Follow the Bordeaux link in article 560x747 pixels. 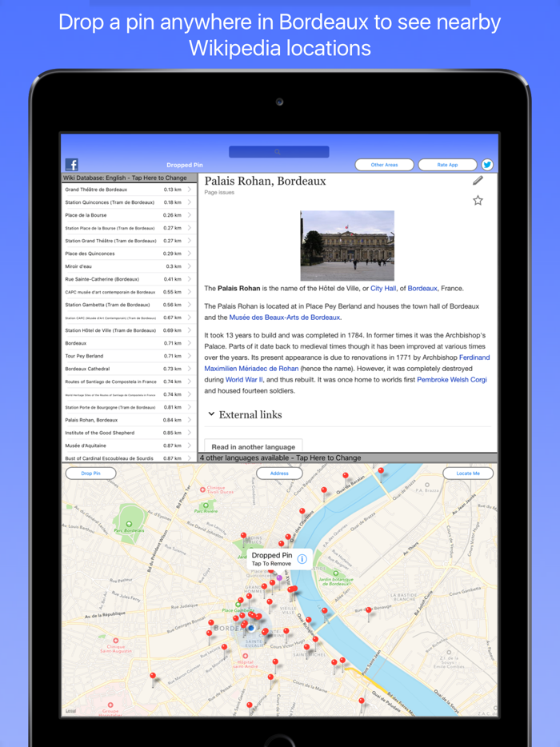pyautogui.click(x=422, y=288)
